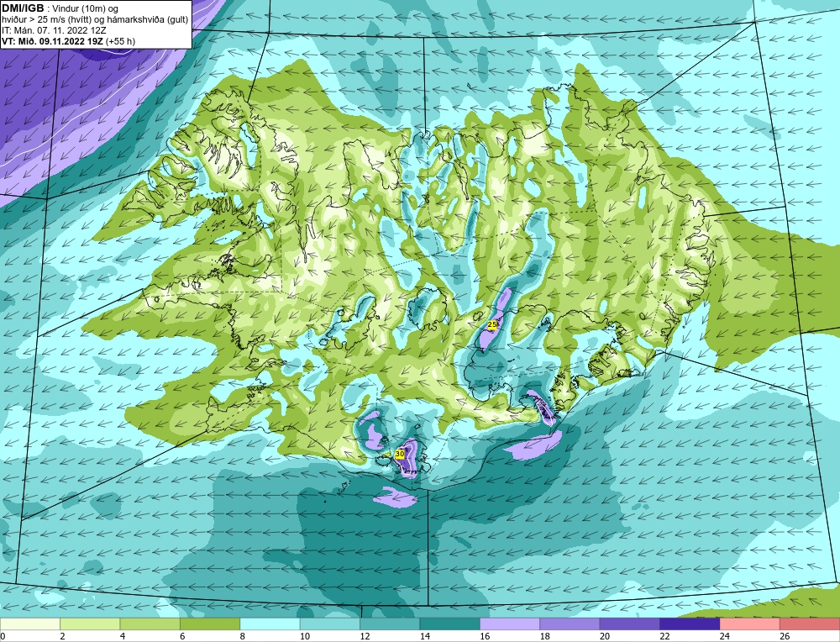
Task: Select the olive green 6–8 m/s legend swatch
Action: (x=210, y=624)
